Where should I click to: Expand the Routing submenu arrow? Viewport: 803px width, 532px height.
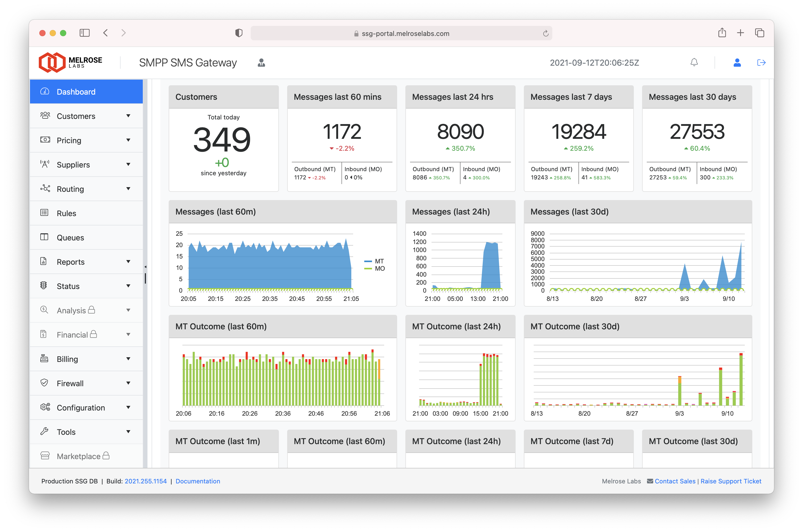(128, 189)
